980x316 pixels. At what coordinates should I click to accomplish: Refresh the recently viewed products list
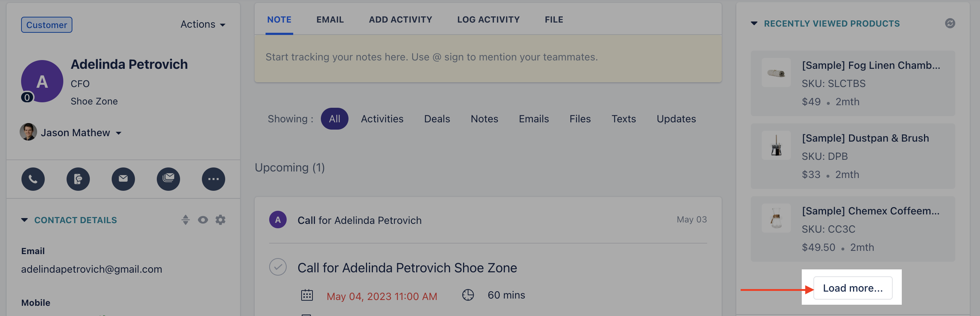(950, 24)
